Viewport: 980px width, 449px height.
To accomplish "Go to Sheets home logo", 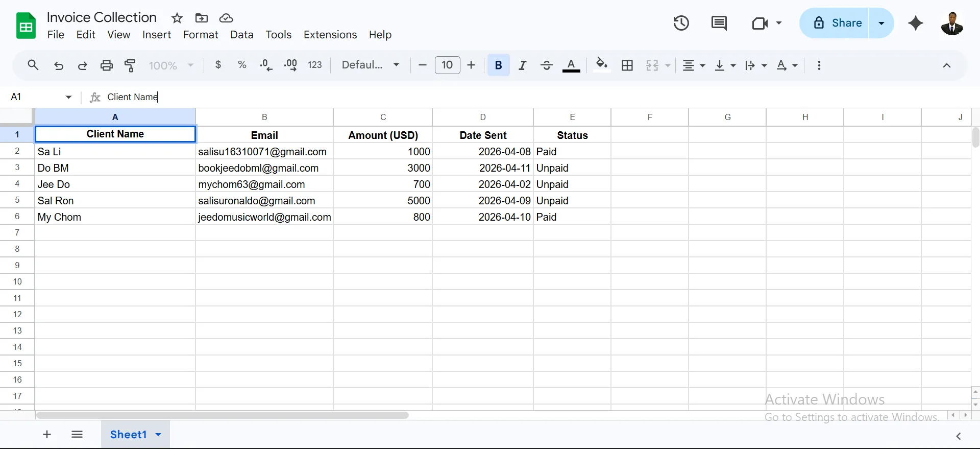I will click(26, 26).
